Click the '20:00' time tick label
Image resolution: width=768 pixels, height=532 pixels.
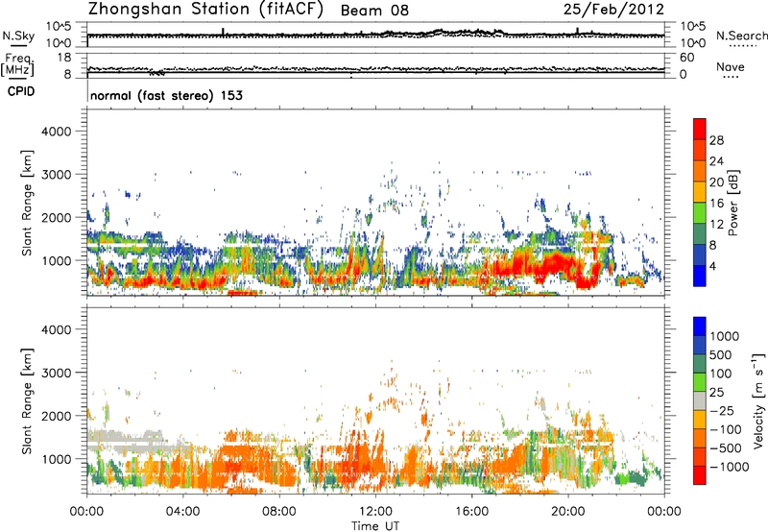pyautogui.click(x=568, y=512)
